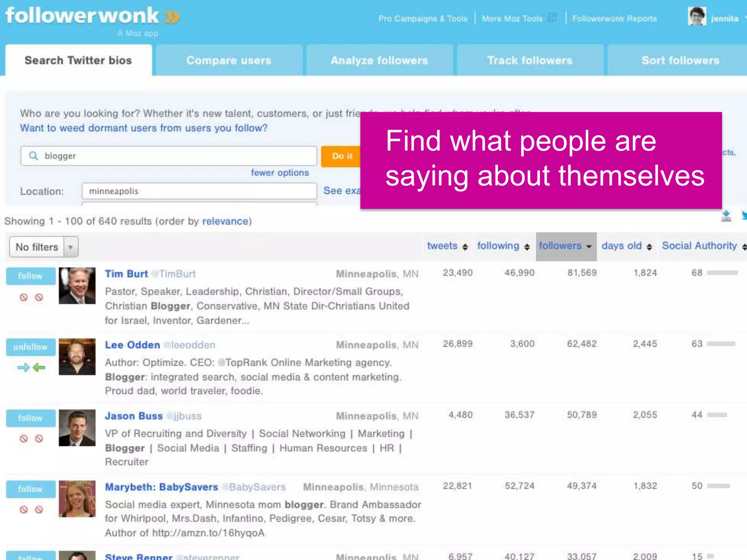Sort results by Social Authority column

coord(704,246)
